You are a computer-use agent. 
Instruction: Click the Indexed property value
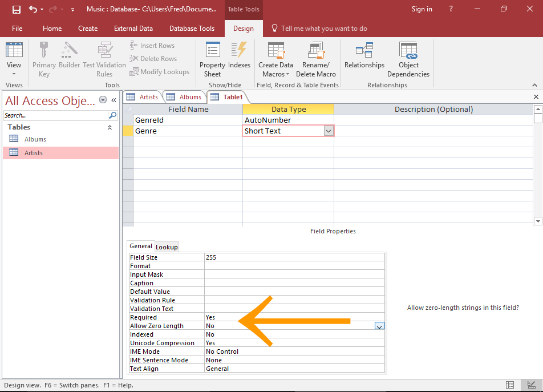[294, 334]
